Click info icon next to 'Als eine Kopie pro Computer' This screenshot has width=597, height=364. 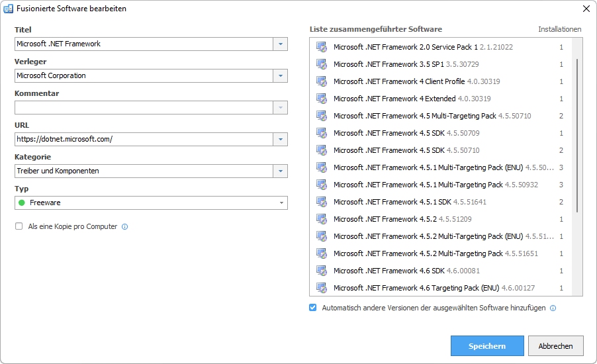click(x=125, y=226)
